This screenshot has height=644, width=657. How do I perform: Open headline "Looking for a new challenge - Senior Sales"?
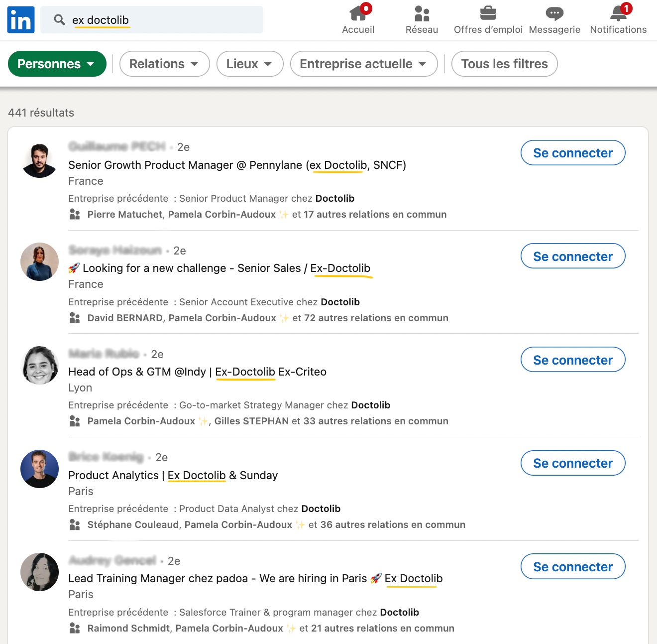pos(219,268)
